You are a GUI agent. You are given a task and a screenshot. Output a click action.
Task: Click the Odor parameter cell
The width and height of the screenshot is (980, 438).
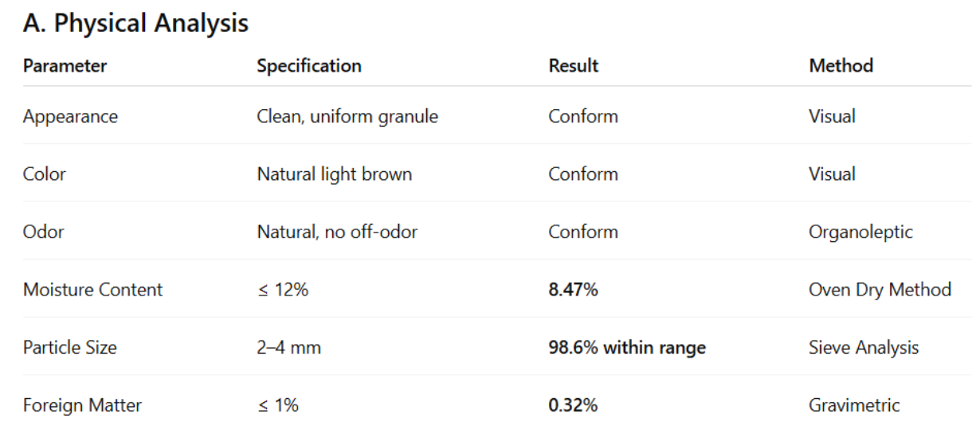(44, 232)
